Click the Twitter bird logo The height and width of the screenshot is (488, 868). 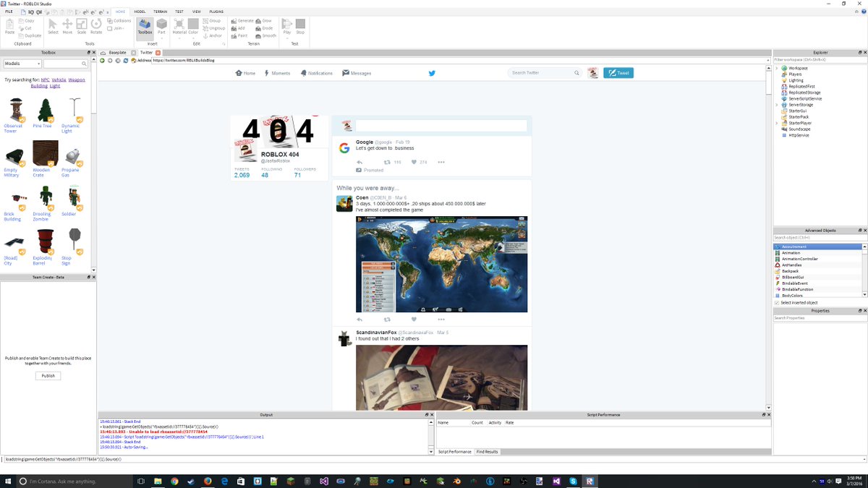pyautogui.click(x=432, y=73)
